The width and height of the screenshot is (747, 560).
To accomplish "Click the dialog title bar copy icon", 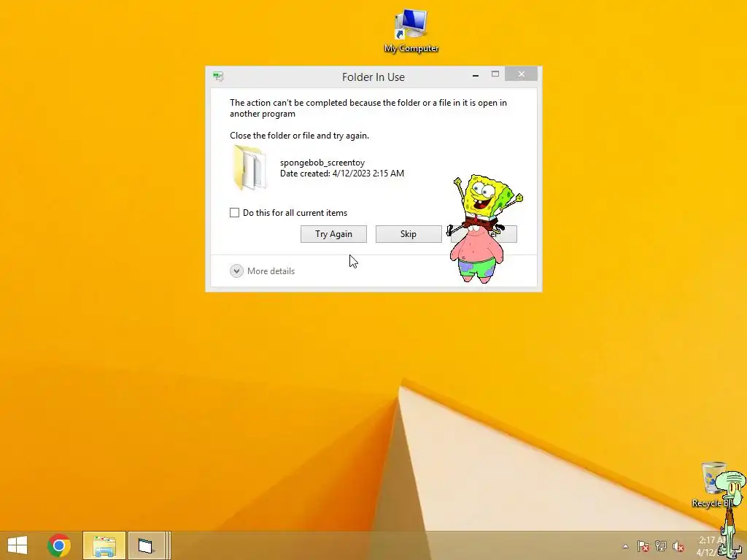I will (x=218, y=76).
